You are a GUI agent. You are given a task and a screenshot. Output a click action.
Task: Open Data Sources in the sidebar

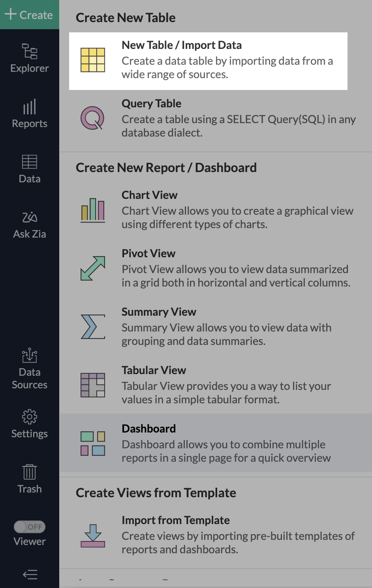point(30,355)
